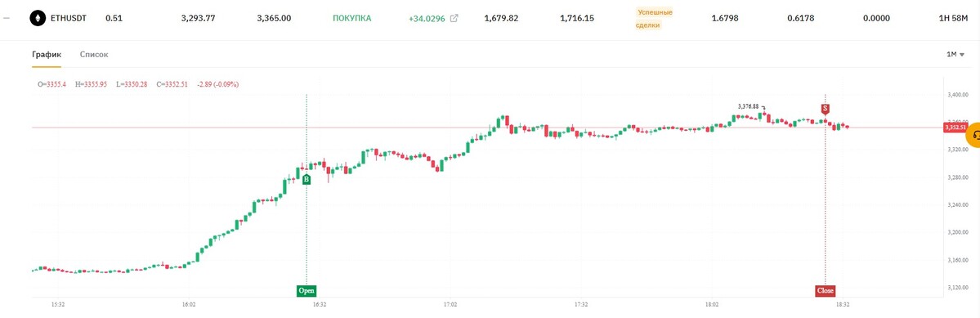
Task: Click the green ПОКУПКА side label
Action: tap(352, 18)
